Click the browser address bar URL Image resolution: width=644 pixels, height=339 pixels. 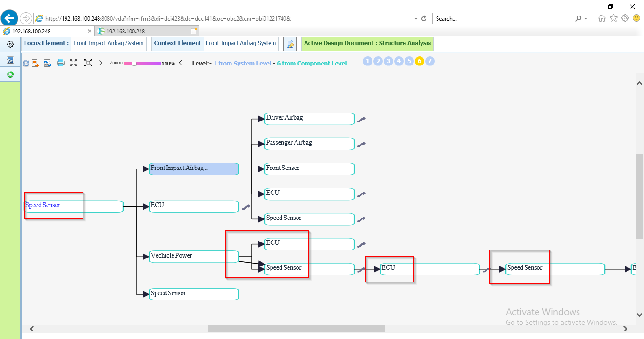(168, 19)
